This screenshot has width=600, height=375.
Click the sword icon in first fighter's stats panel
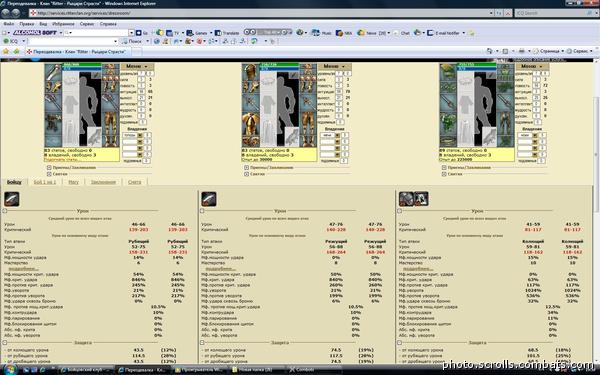[11, 199]
